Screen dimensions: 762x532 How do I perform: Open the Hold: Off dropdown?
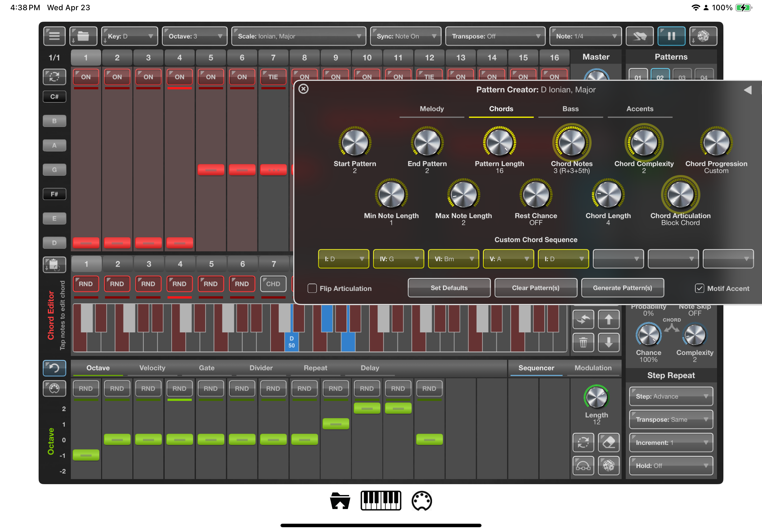tap(671, 466)
